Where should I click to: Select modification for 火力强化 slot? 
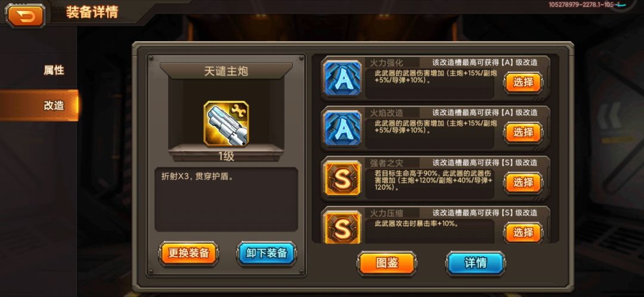tap(524, 82)
